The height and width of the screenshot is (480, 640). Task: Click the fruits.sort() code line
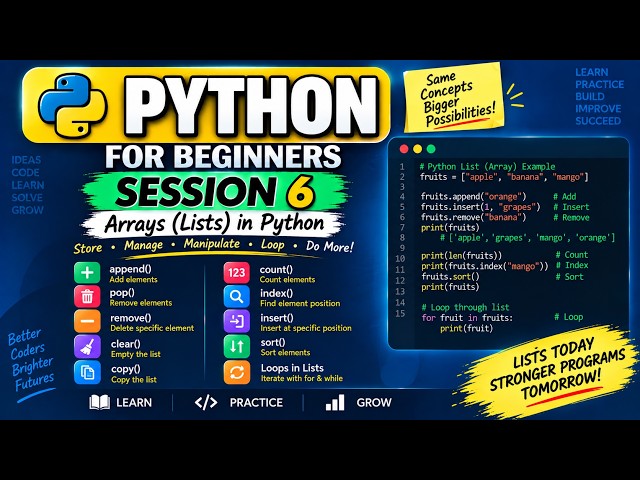450,277
